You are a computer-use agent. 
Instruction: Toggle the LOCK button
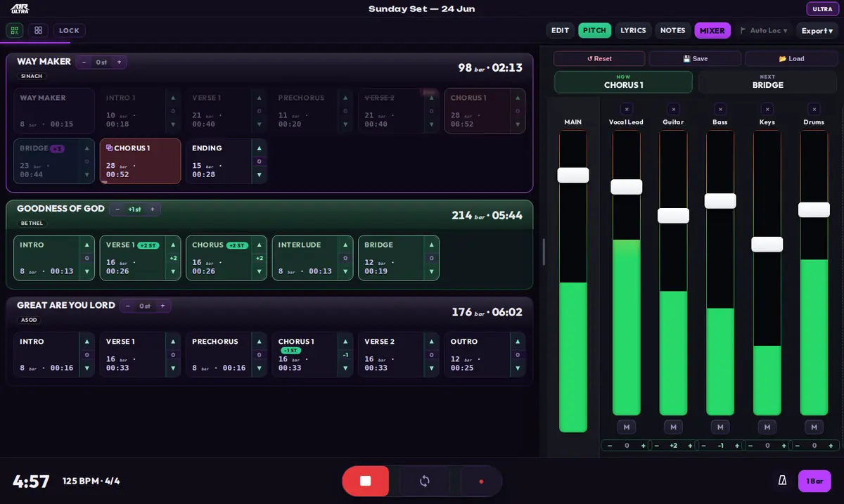point(69,30)
